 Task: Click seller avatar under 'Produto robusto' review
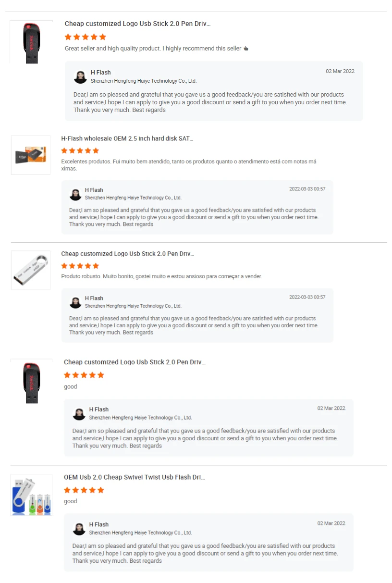tap(75, 302)
